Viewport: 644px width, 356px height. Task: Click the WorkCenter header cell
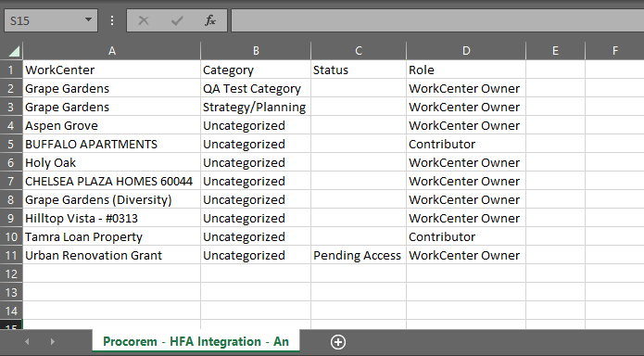[112, 70]
